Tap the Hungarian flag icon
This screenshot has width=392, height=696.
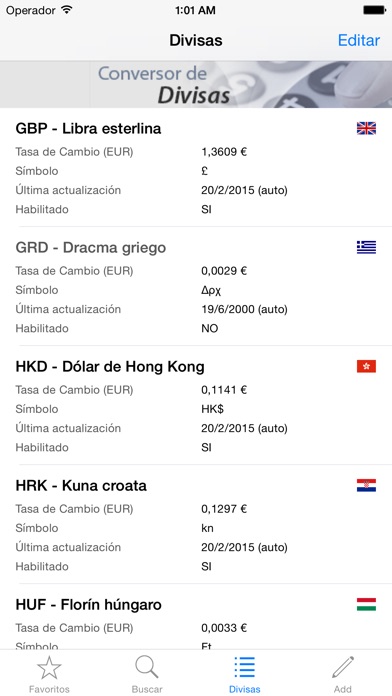366,604
